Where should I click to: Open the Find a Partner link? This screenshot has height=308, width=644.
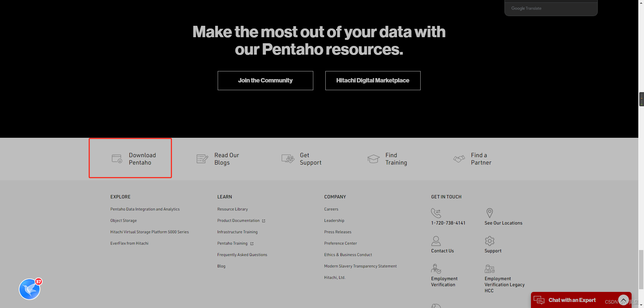point(481,159)
